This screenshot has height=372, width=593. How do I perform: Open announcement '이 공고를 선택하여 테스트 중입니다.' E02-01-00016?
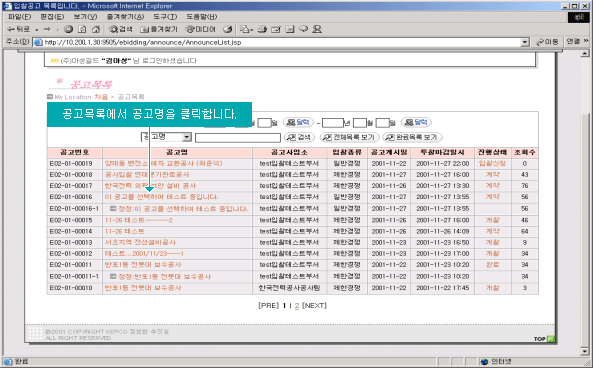(x=161, y=197)
